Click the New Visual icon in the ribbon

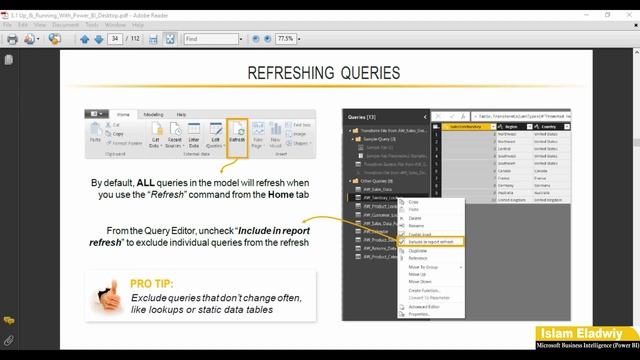pyautogui.click(x=276, y=129)
